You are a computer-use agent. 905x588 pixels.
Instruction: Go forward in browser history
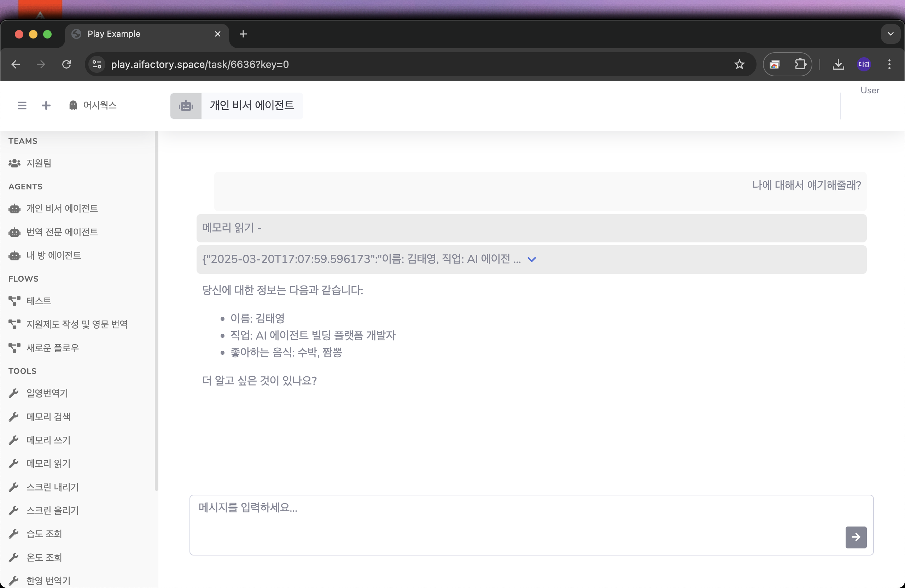(x=41, y=64)
